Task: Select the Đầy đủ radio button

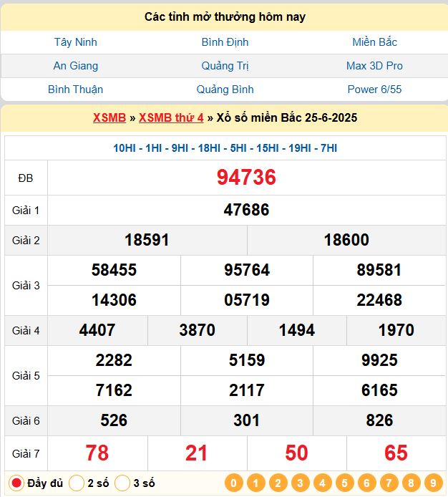Action: 16,483
